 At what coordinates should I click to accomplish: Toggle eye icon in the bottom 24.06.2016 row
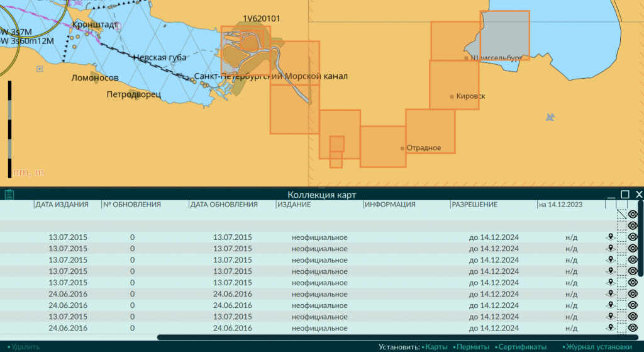tap(633, 327)
